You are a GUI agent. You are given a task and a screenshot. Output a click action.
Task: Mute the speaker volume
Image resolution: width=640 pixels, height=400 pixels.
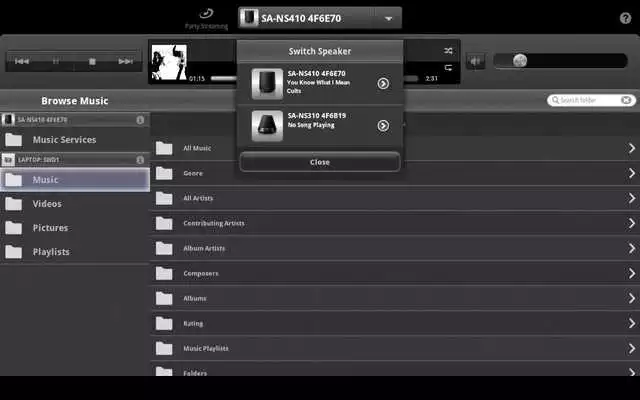click(x=476, y=61)
